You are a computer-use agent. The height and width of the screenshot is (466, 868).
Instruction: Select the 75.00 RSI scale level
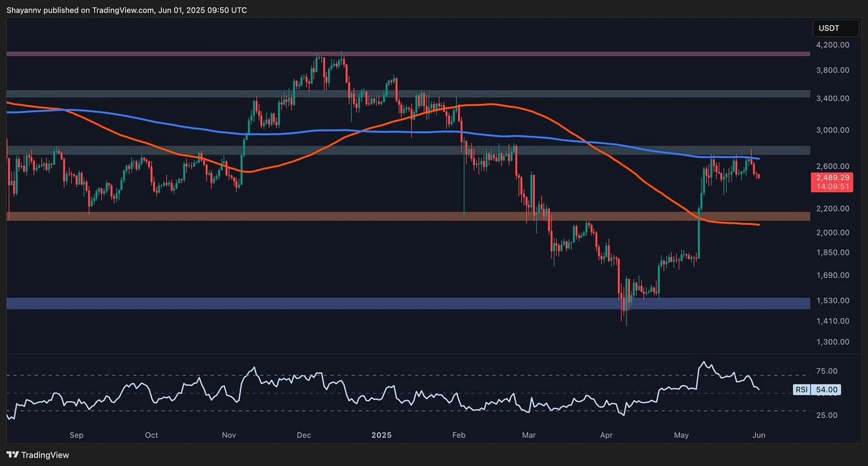coord(827,371)
